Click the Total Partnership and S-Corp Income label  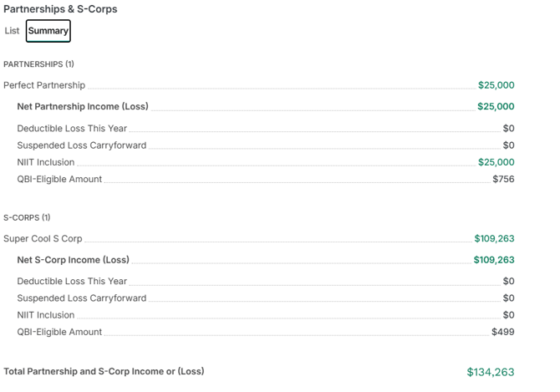[104, 371]
